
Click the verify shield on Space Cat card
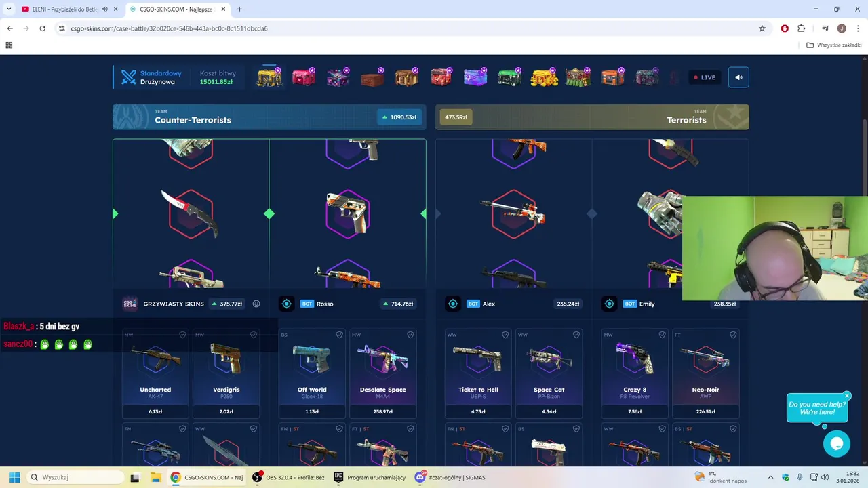coord(576,335)
